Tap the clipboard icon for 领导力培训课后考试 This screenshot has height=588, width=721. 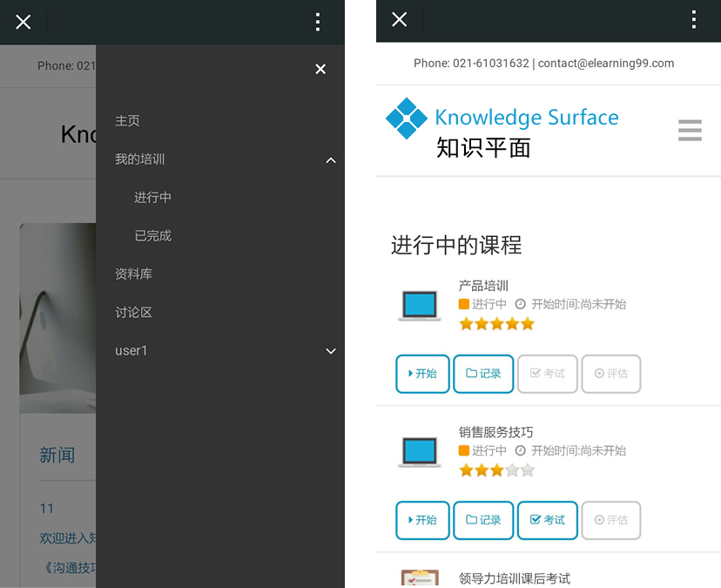click(x=419, y=578)
